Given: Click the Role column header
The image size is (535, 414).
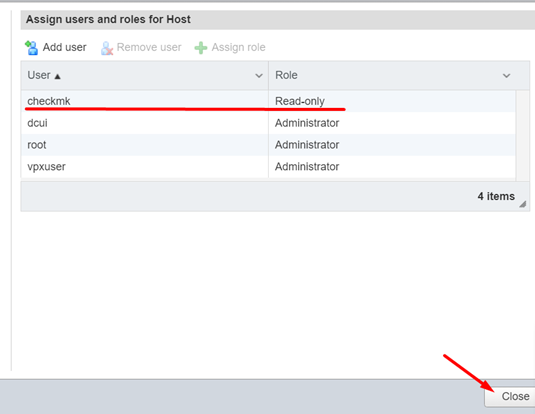Looking at the screenshot, I should 399,75.
